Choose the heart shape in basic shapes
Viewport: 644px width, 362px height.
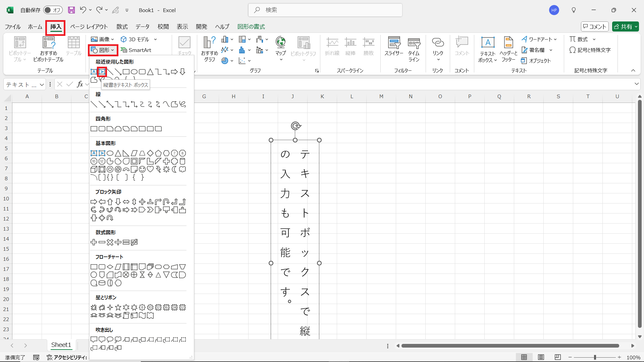[x=150, y=169]
